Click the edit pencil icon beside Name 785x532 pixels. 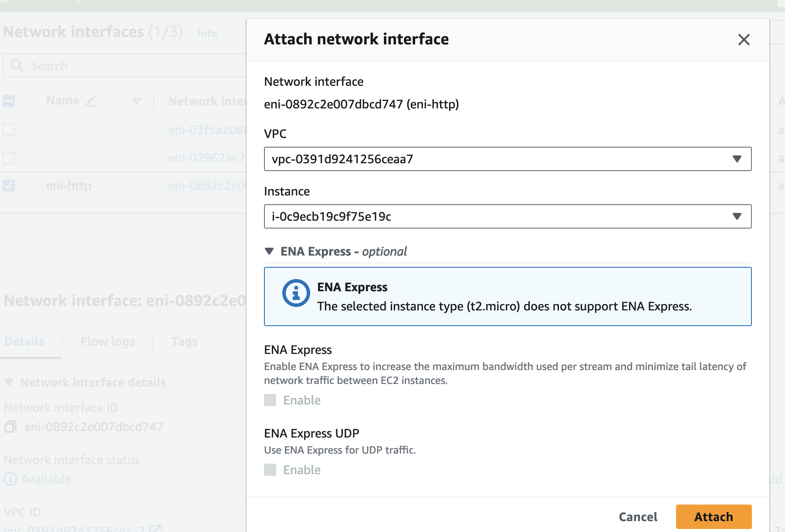pos(91,101)
